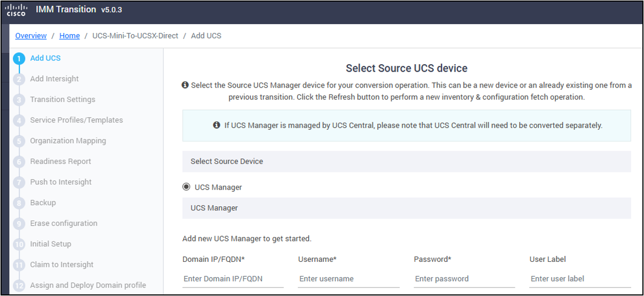Click info icon in UCS Central notice
The image size is (644, 296).
[x=217, y=126]
